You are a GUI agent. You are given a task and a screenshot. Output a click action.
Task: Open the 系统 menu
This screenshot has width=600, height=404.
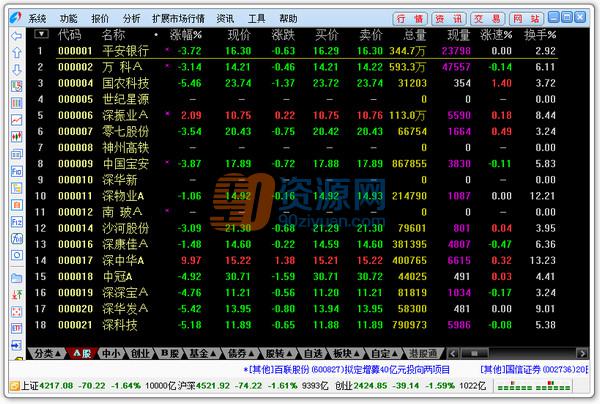coord(37,19)
